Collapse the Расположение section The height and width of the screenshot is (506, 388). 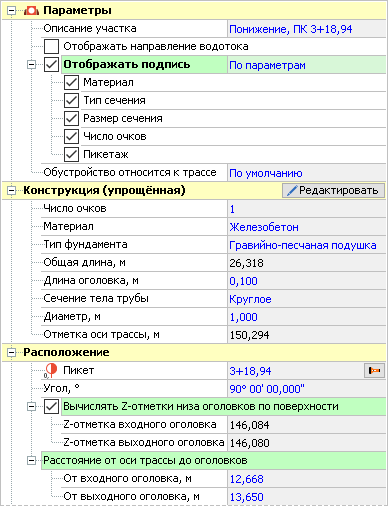pyautogui.click(x=11, y=353)
